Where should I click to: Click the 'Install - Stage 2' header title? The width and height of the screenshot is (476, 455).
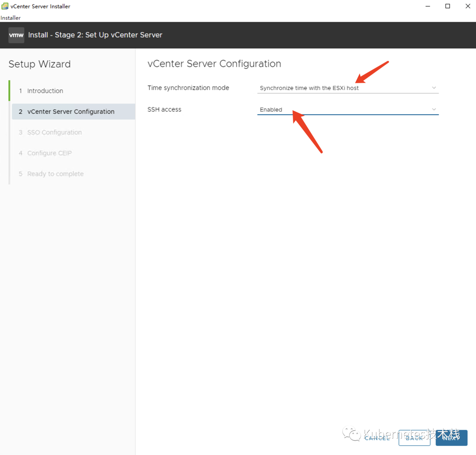pyautogui.click(x=95, y=35)
